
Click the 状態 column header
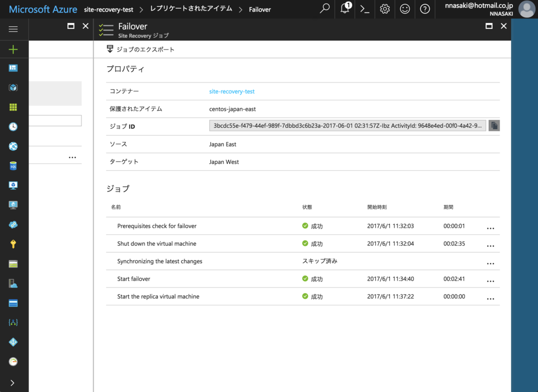[x=307, y=207]
